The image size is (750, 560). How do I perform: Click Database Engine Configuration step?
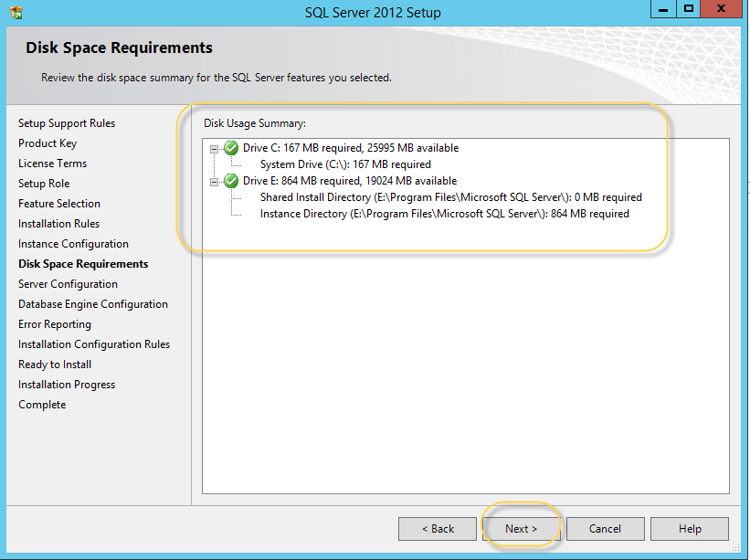pos(93,304)
